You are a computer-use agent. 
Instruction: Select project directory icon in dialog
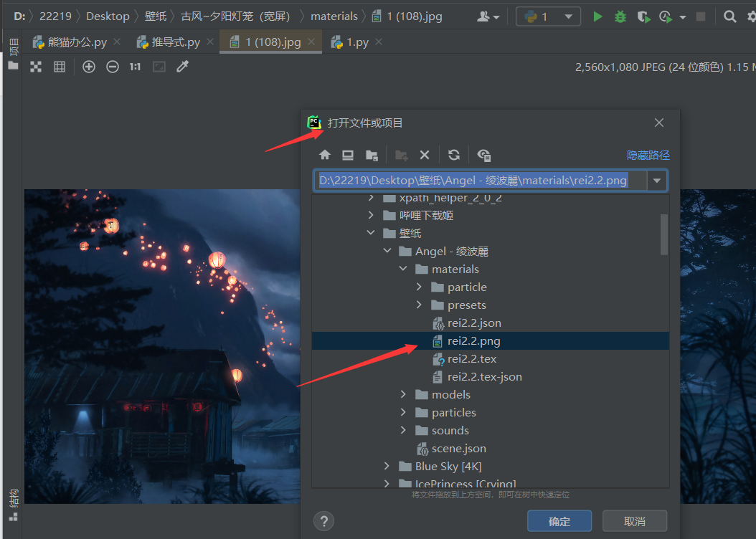pos(372,155)
